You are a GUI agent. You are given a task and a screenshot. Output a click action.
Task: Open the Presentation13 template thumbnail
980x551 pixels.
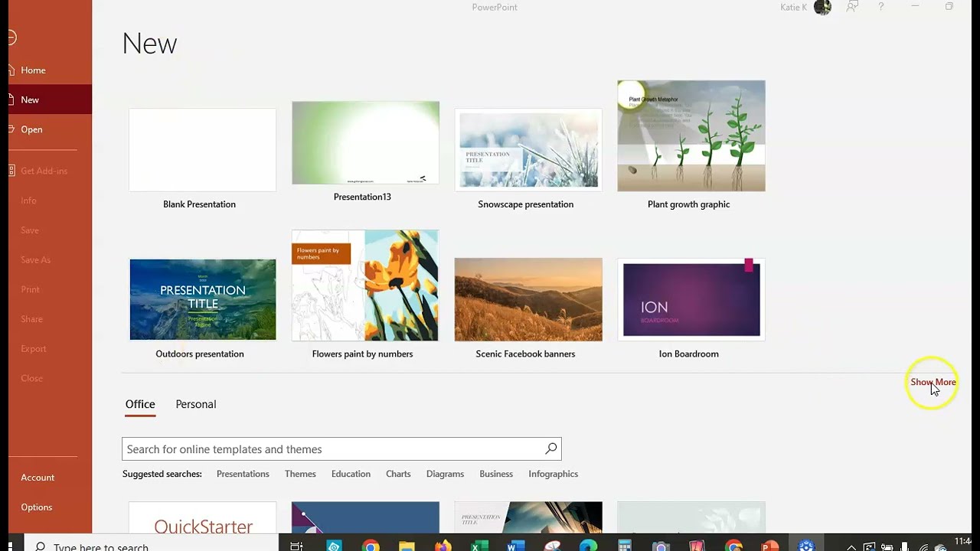click(x=365, y=143)
